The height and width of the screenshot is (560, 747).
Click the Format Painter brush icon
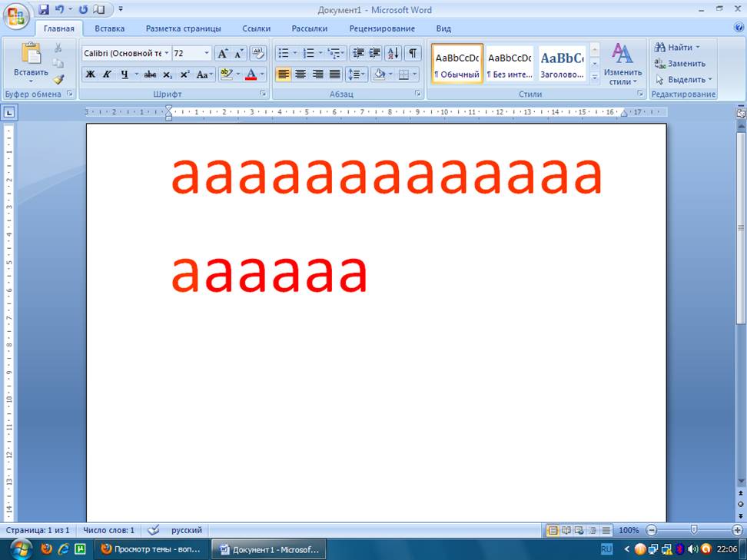click(x=58, y=79)
